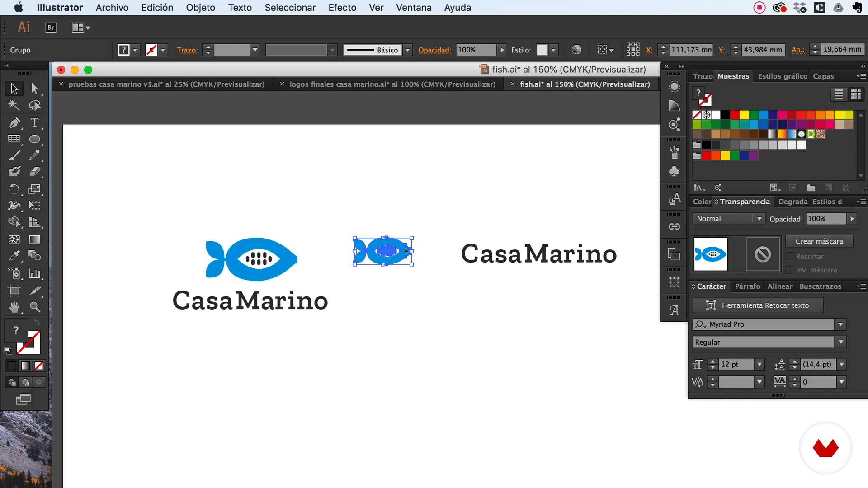868x488 pixels.
Task: Open the Myriad Pro font dropdown
Action: pos(840,324)
